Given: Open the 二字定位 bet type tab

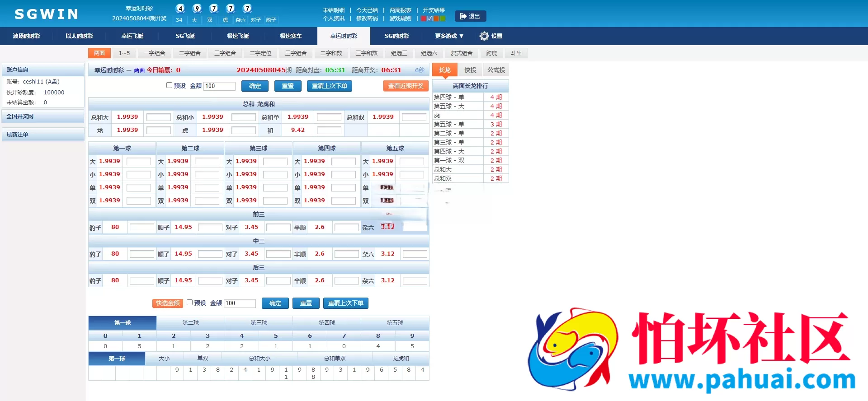Looking at the screenshot, I should point(260,53).
